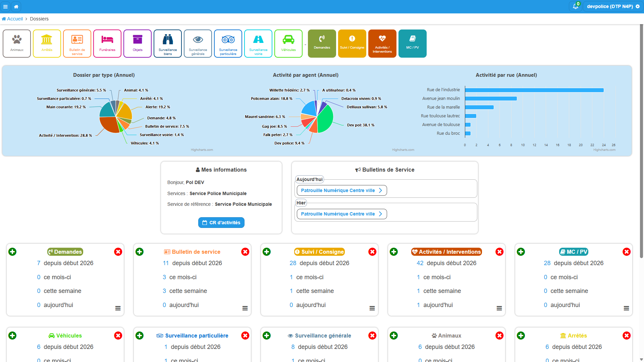Image resolution: width=644 pixels, height=362 pixels.
Task: Open the Demandes card list menu
Action: 118,308
